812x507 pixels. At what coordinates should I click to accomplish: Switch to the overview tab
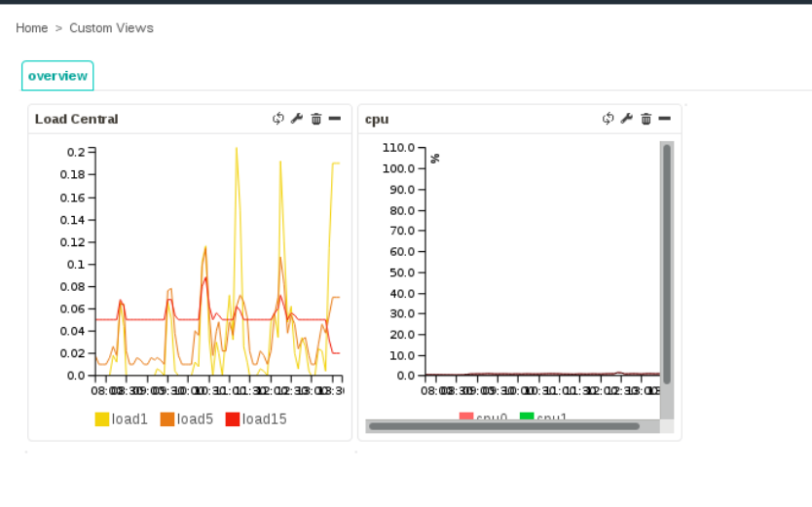pyautogui.click(x=57, y=76)
